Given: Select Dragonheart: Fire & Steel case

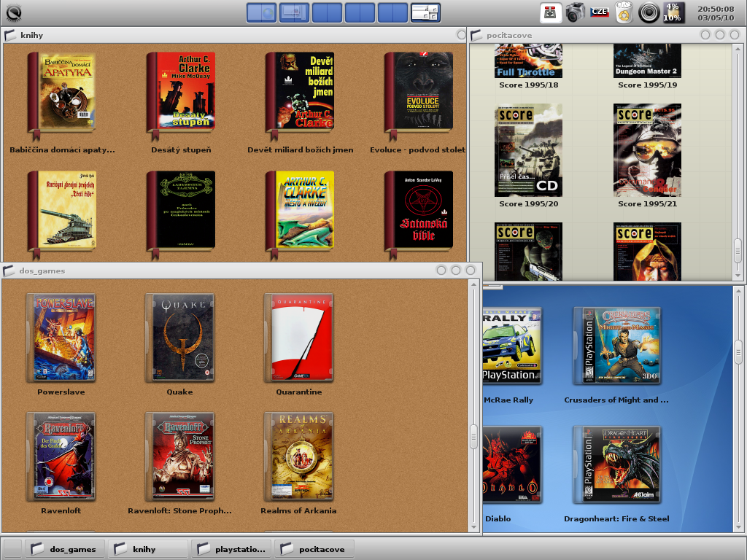Looking at the screenshot, I should (617, 464).
